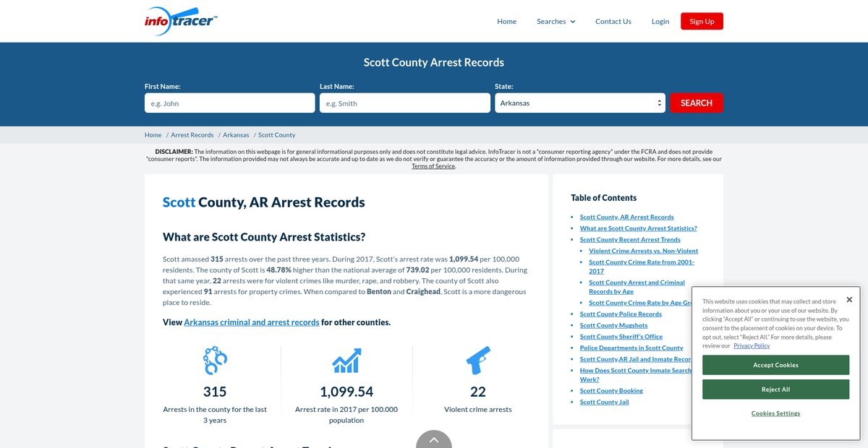Jump to Scott County Jail link
This screenshot has width=868, height=448.
click(x=604, y=402)
